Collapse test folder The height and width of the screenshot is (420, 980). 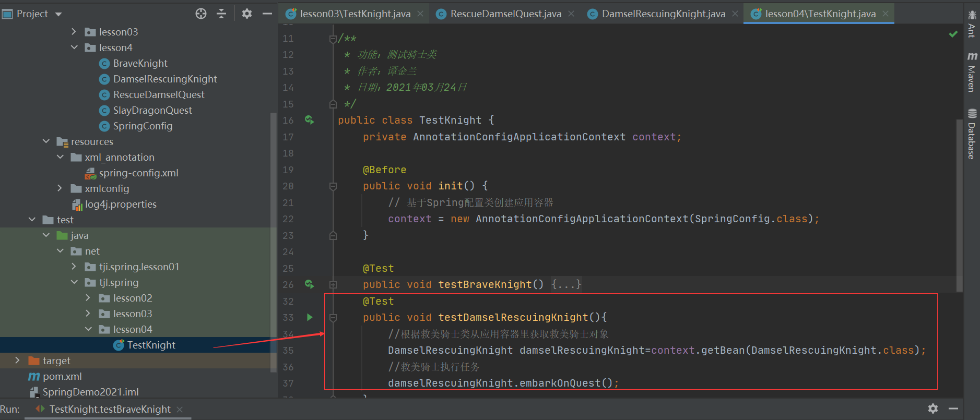pos(32,220)
